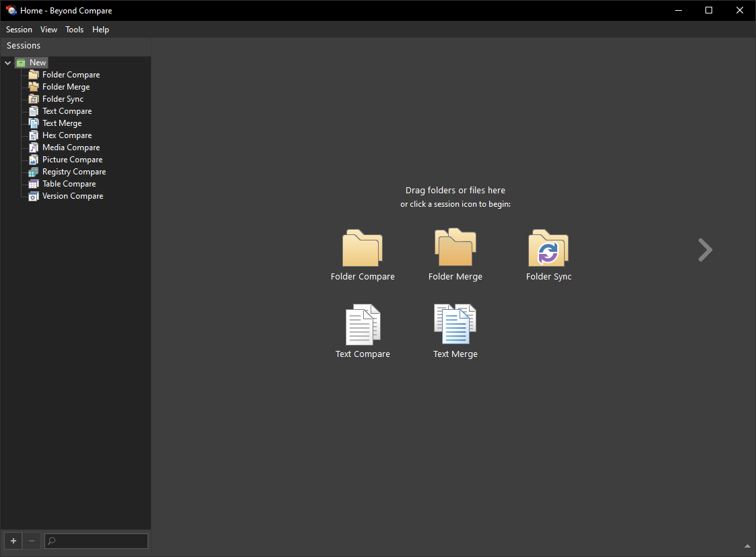Select Media Compare in the Sessions tree
This screenshot has height=557, width=756.
(x=71, y=148)
